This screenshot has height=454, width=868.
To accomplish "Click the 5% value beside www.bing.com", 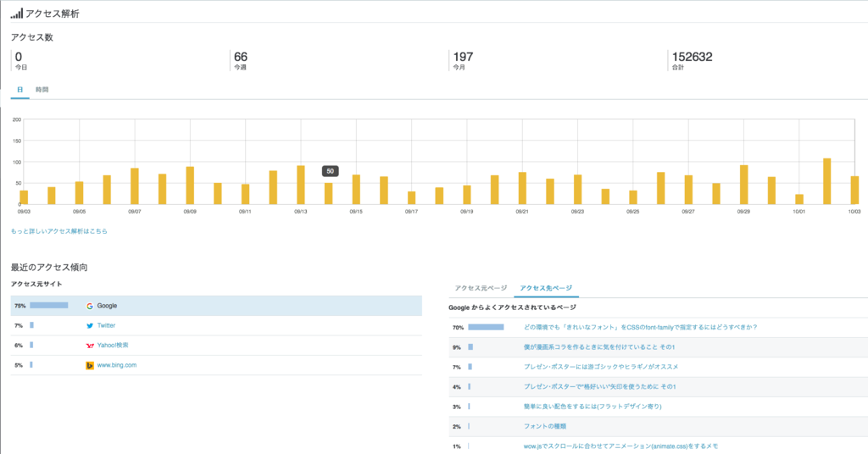I will (x=19, y=366).
